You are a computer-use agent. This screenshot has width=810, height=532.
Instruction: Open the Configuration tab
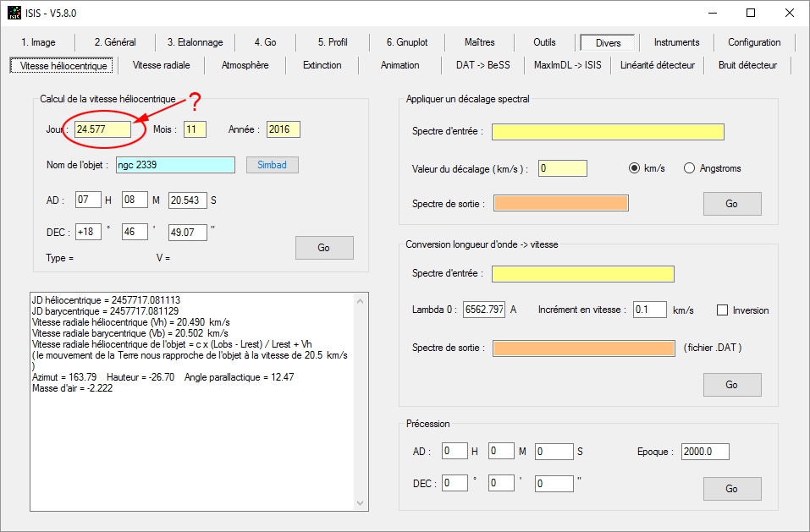(753, 42)
